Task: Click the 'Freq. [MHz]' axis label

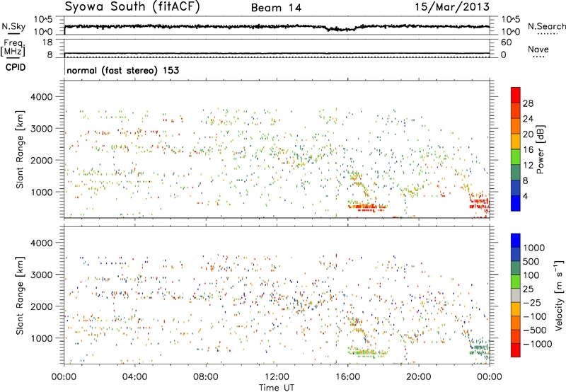Action: pos(13,48)
